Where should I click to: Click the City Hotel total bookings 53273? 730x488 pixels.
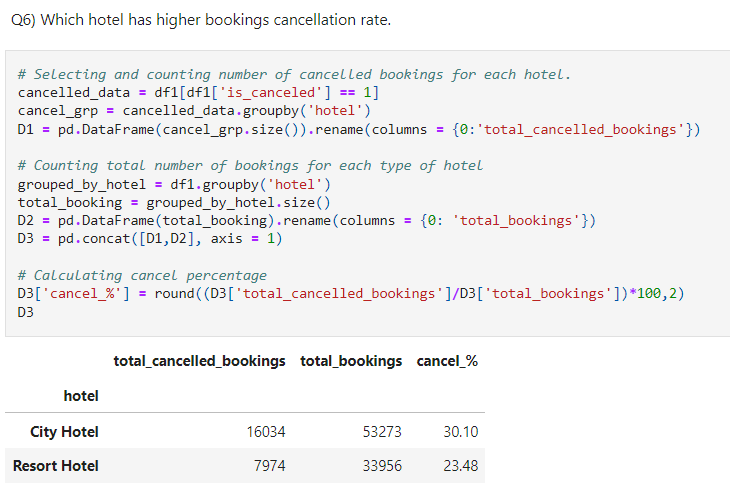point(382,432)
